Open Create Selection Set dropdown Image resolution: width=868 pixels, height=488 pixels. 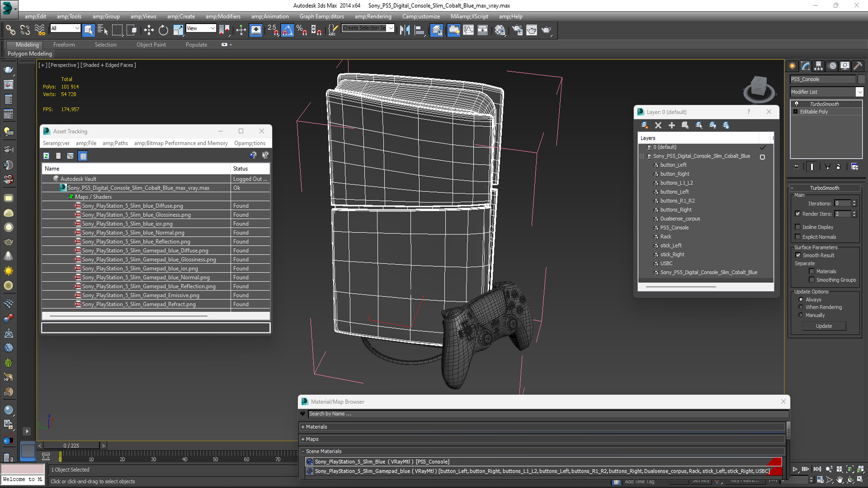click(391, 28)
